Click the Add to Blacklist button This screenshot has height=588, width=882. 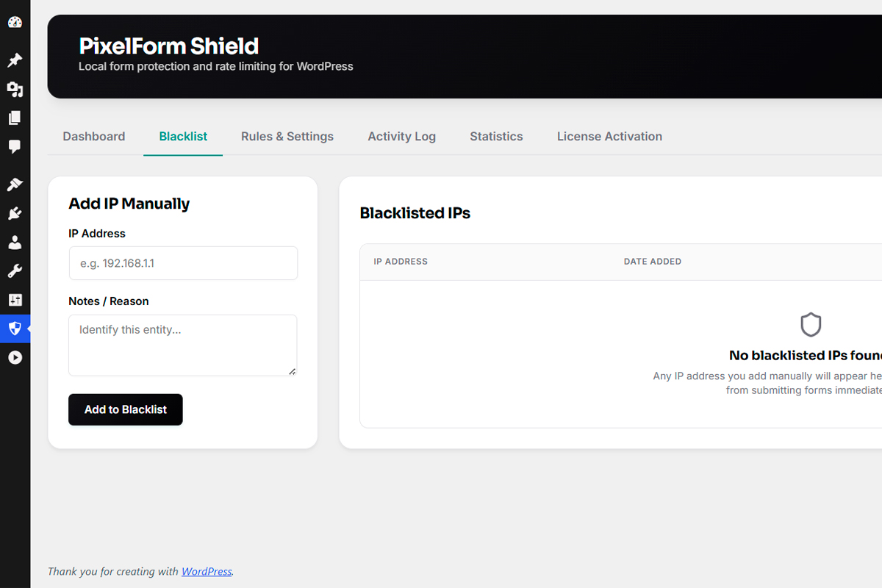click(126, 409)
